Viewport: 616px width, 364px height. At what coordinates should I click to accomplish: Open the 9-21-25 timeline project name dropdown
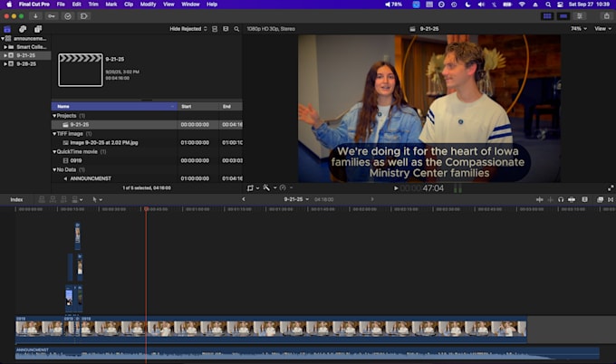pyautogui.click(x=296, y=199)
